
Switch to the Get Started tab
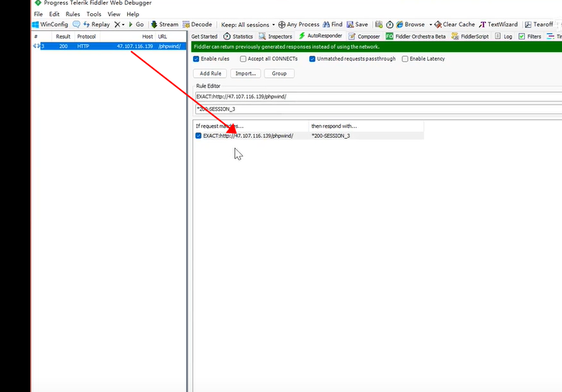coord(205,36)
